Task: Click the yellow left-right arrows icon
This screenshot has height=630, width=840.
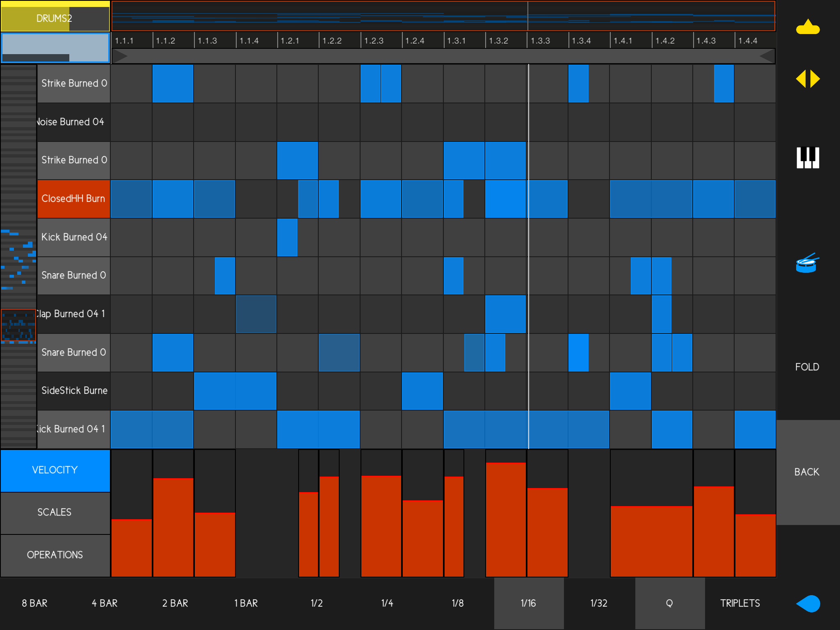Action: pyautogui.click(x=808, y=79)
